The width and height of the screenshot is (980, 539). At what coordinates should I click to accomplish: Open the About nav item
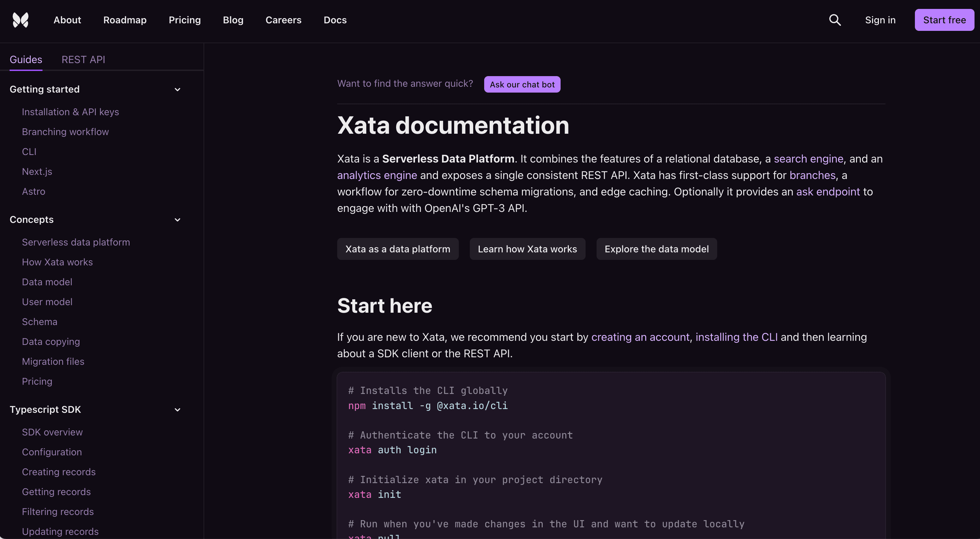68,20
